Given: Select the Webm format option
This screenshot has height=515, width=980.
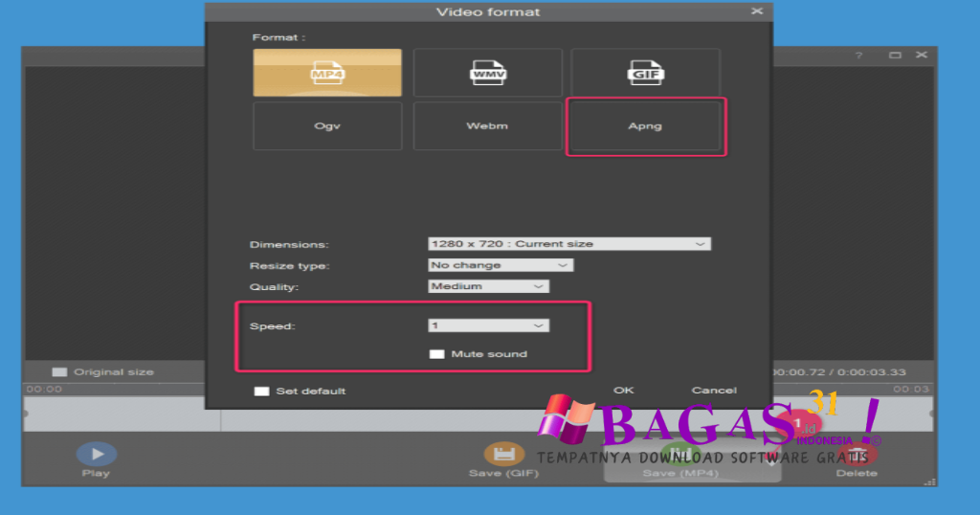Looking at the screenshot, I should coord(487,126).
